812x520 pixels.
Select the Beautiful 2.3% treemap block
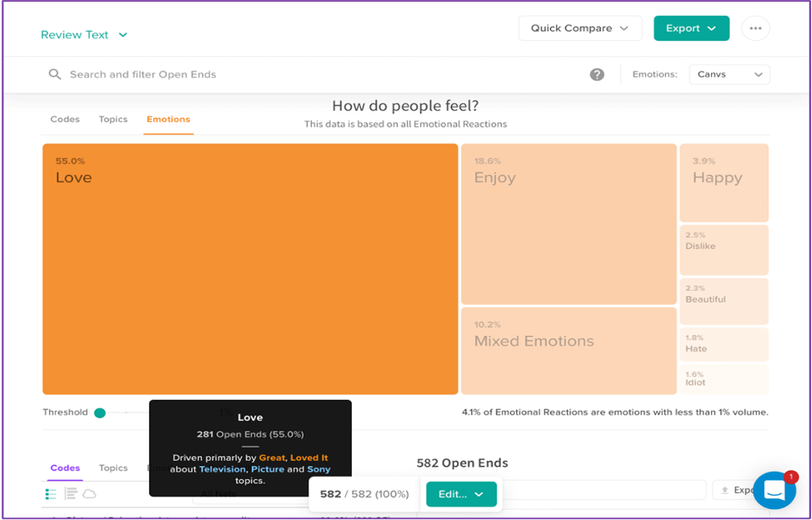pos(724,301)
